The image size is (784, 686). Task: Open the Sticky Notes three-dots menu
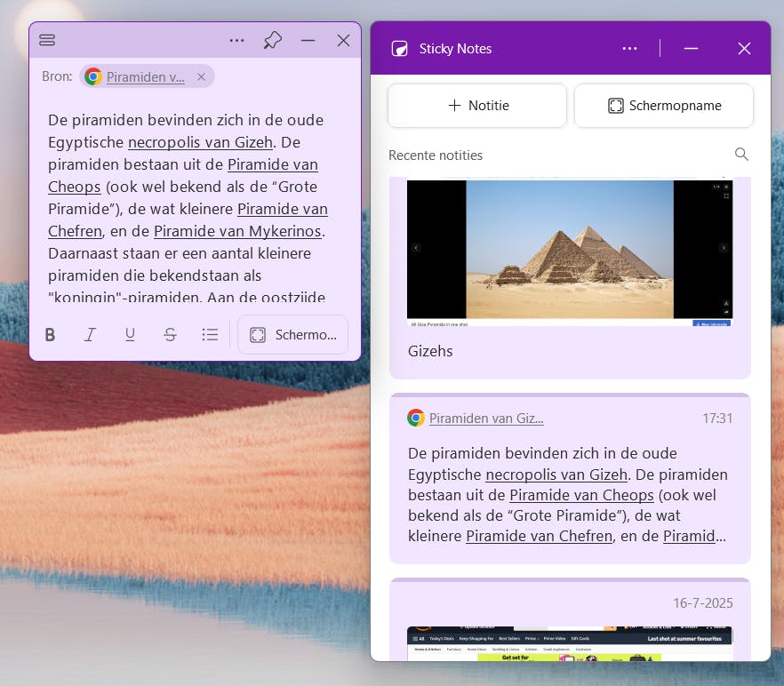point(629,49)
